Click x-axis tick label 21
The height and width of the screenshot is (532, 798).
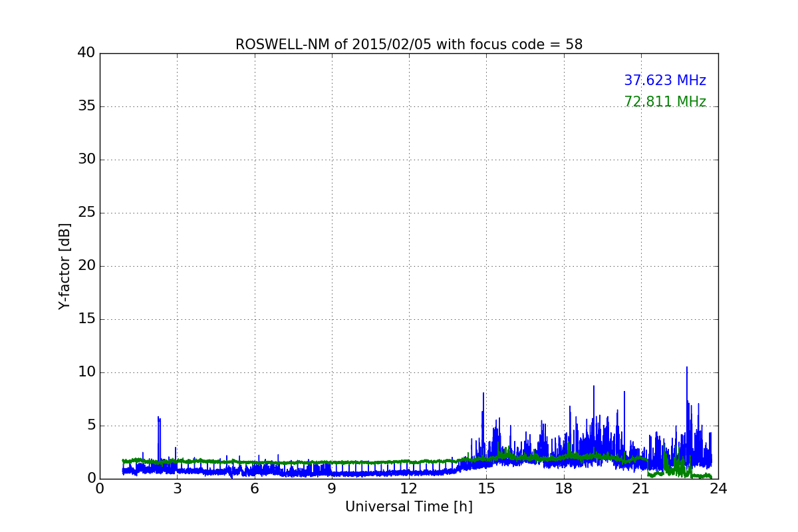click(x=641, y=489)
